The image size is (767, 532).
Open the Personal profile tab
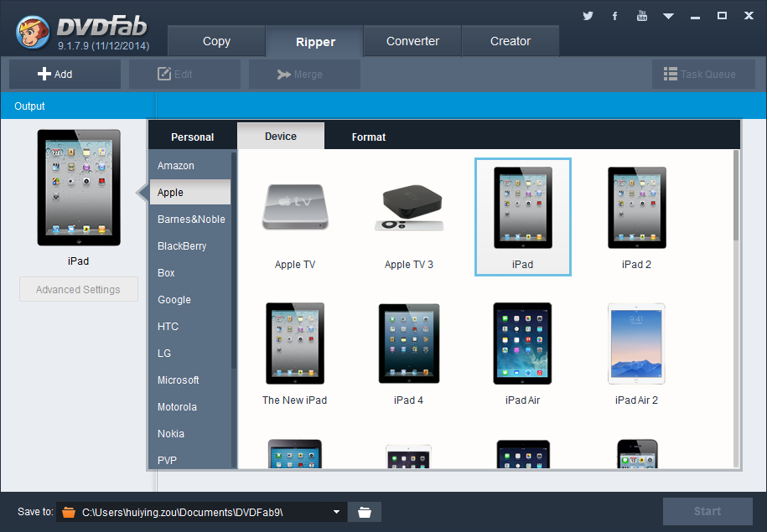point(192,137)
